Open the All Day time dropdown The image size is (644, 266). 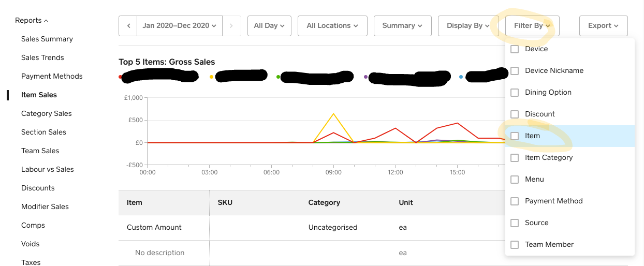pyautogui.click(x=269, y=26)
